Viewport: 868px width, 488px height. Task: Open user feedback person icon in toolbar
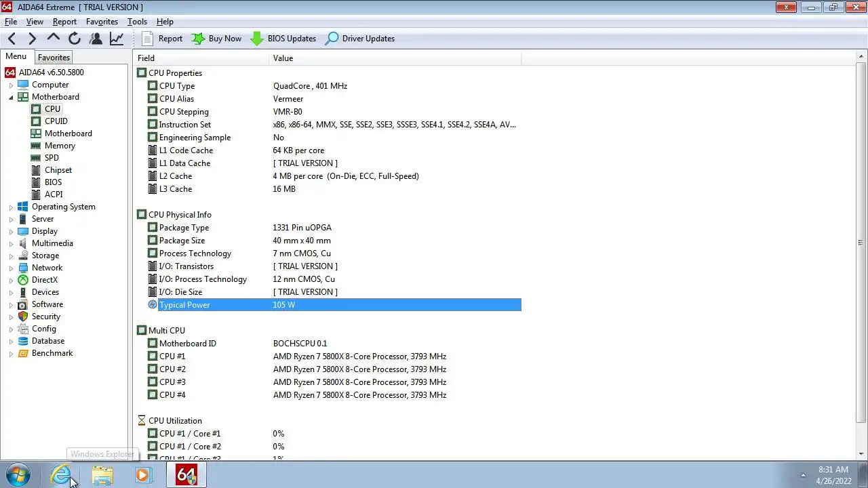tap(96, 39)
